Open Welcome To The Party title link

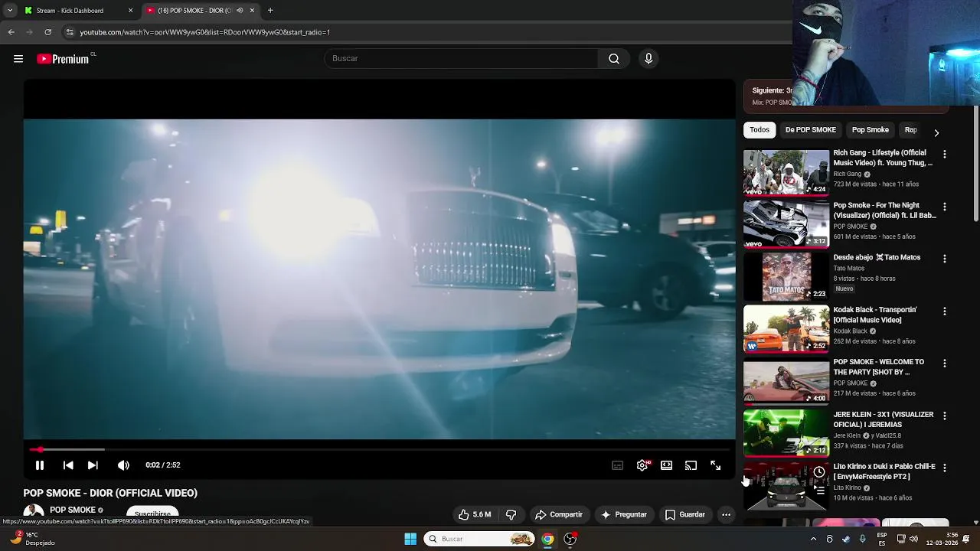click(879, 367)
